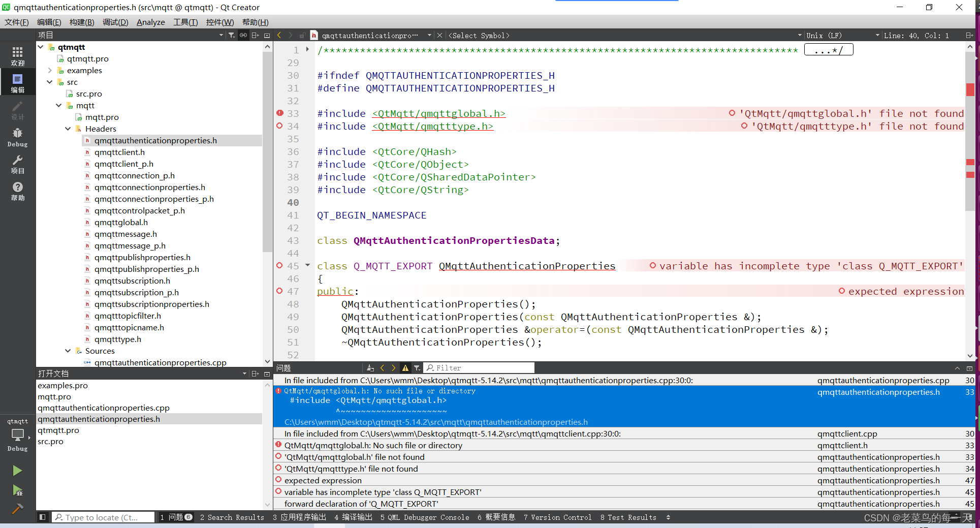Open mqtt.pro from open documents list
Viewport: 980px width, 528px height.
[x=54, y=396]
